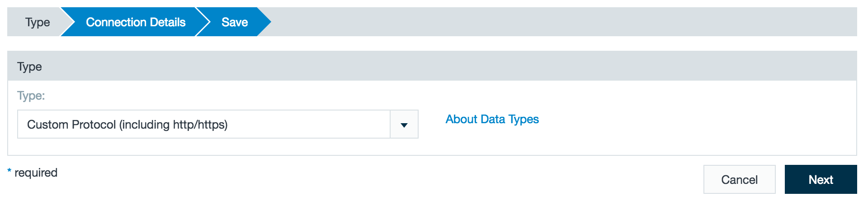Click the Cancel button
The image size is (868, 202).
click(x=739, y=179)
